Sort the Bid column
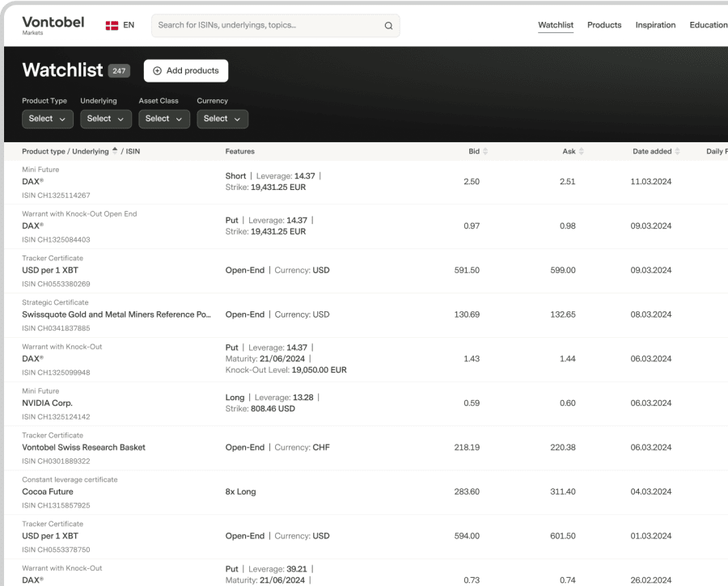 point(485,151)
